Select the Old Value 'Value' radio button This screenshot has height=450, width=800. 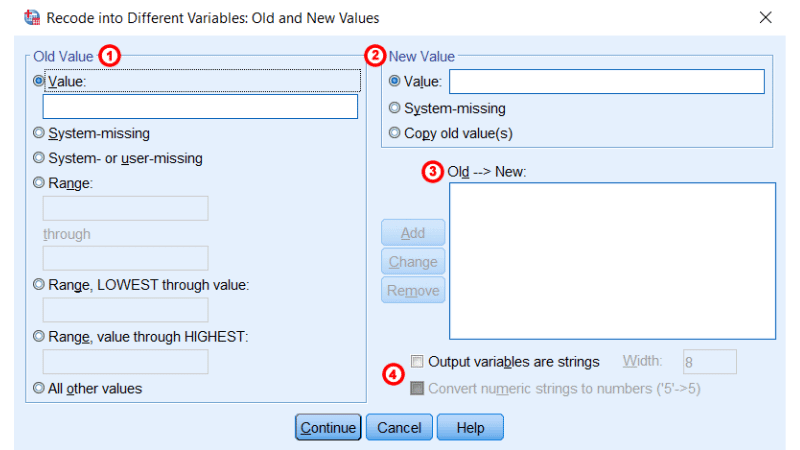39,81
